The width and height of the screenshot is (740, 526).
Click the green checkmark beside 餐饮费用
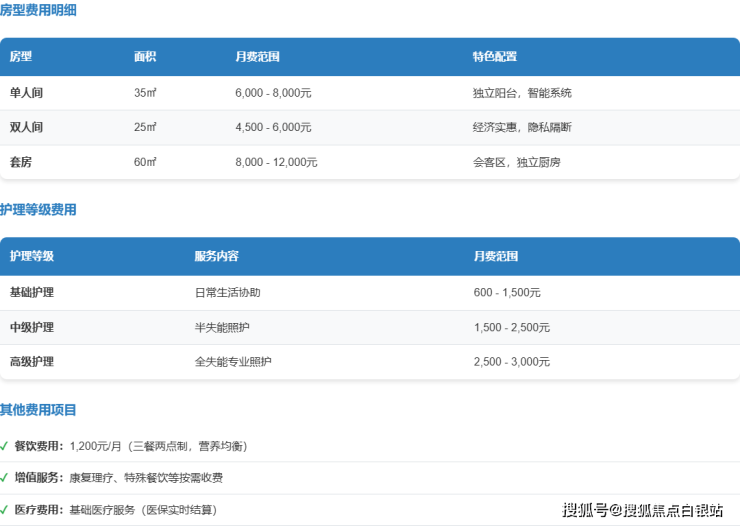(4, 446)
